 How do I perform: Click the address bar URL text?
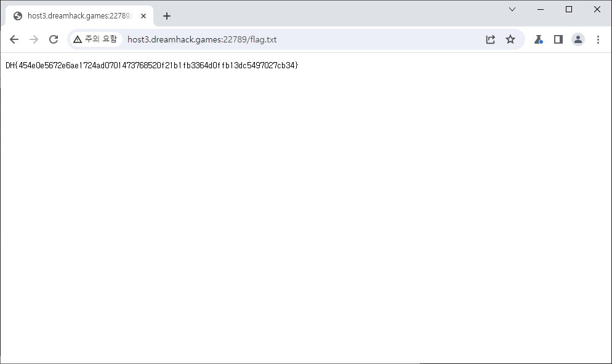[202, 39]
